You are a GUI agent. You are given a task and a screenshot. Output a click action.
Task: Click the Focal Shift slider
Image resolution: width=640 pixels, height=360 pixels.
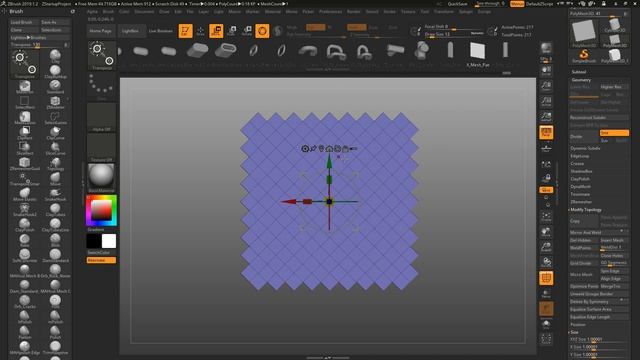point(454,27)
